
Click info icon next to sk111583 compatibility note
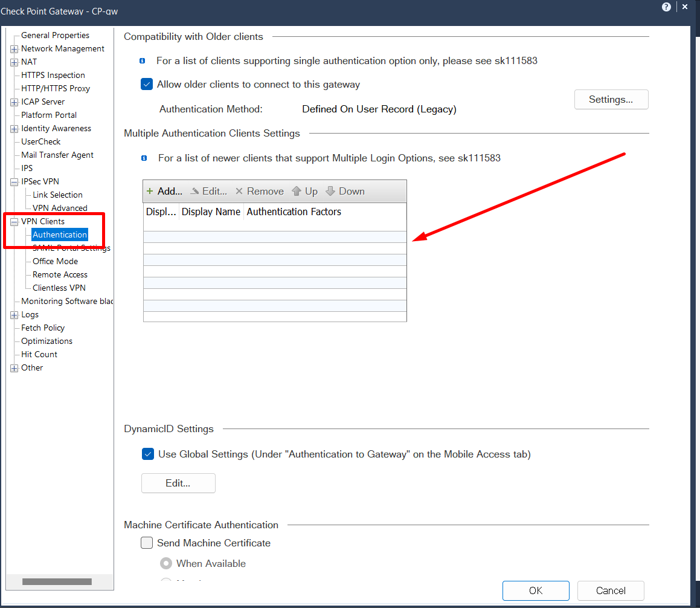[143, 61]
